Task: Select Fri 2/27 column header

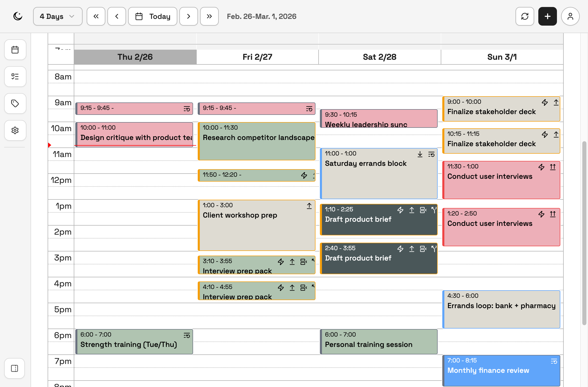Action: (x=257, y=57)
